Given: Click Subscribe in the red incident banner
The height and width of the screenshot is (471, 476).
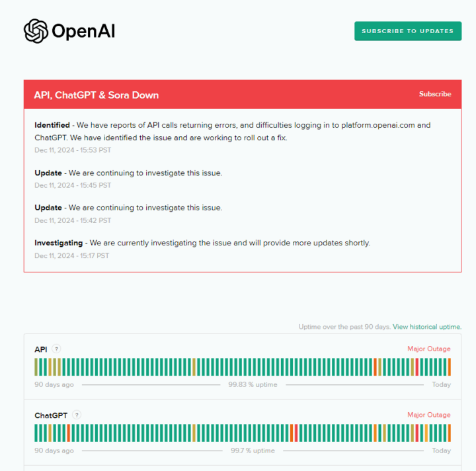Looking at the screenshot, I should coord(435,94).
